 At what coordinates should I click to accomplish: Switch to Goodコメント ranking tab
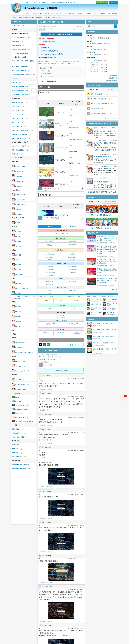tap(110, 90)
